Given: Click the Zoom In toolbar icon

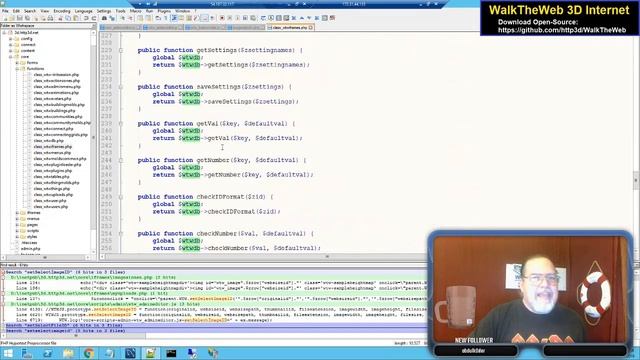Looking at the screenshot, I should click(x=122, y=18).
